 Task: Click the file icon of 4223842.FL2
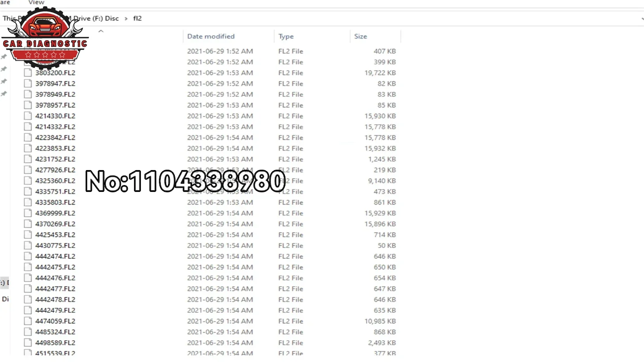point(28,138)
